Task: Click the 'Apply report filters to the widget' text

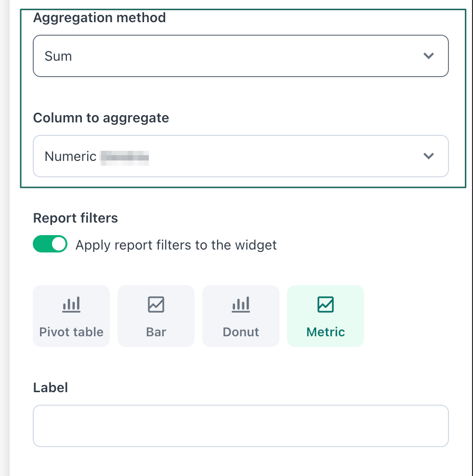Action: coord(176,245)
